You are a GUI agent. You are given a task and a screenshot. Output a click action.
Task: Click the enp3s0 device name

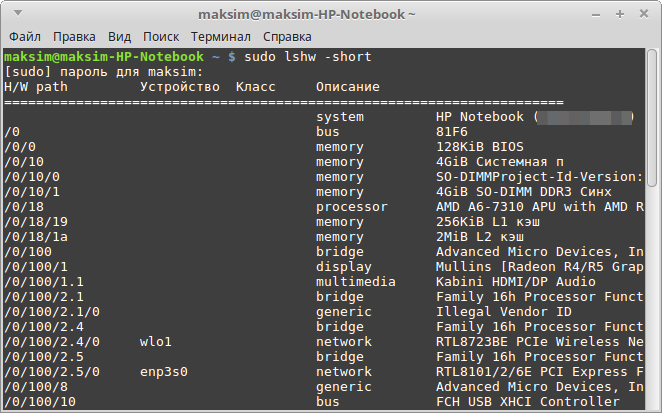coord(164,371)
